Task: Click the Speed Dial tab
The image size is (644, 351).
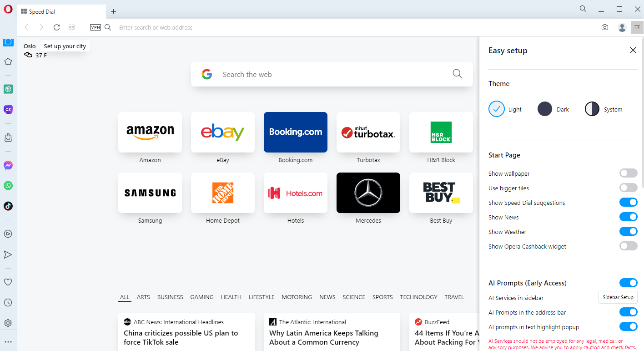Action: 61,11
